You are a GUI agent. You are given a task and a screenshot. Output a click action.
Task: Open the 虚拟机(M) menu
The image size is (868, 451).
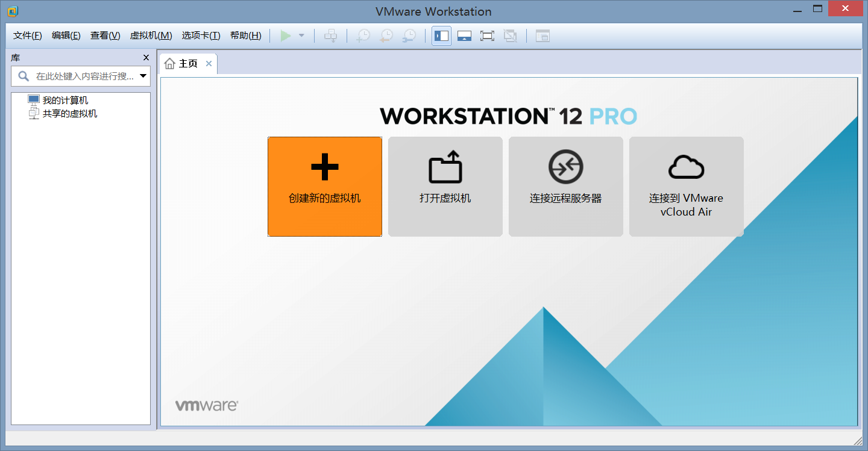(151, 36)
